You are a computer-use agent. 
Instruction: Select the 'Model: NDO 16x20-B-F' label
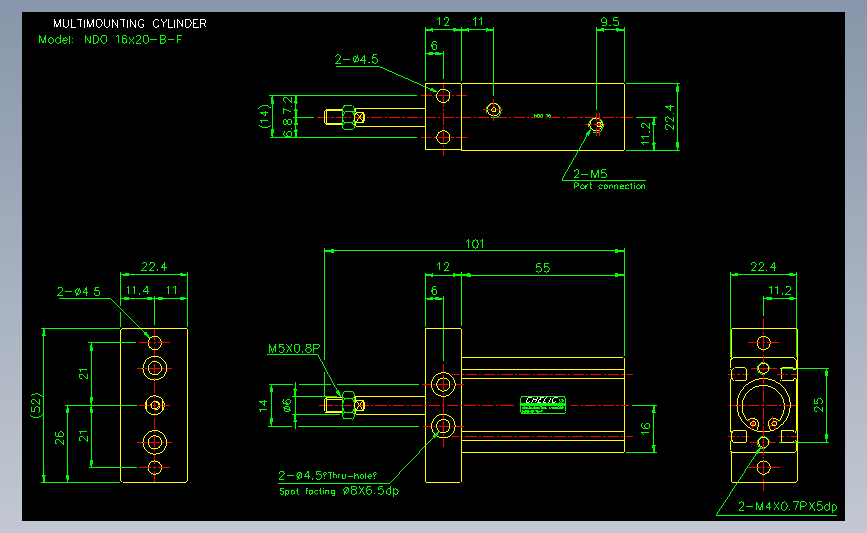point(110,40)
